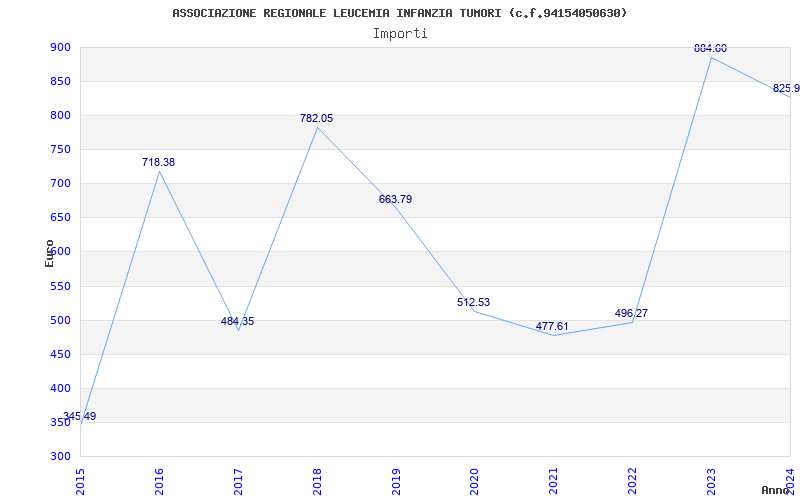Click the chart title ASSOCIAZIONE REGIONALE LEUCEMIA INFANZIA TUMORI
This screenshot has height=500, width=800.
point(399,13)
